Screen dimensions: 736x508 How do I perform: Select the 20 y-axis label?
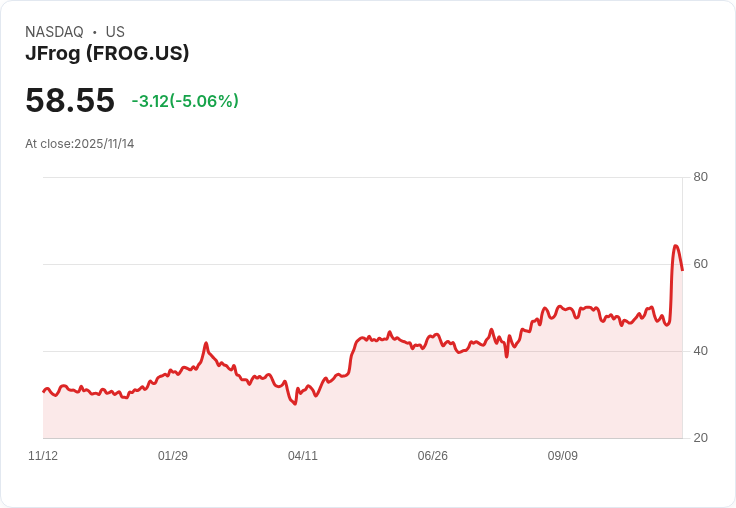tap(700, 438)
